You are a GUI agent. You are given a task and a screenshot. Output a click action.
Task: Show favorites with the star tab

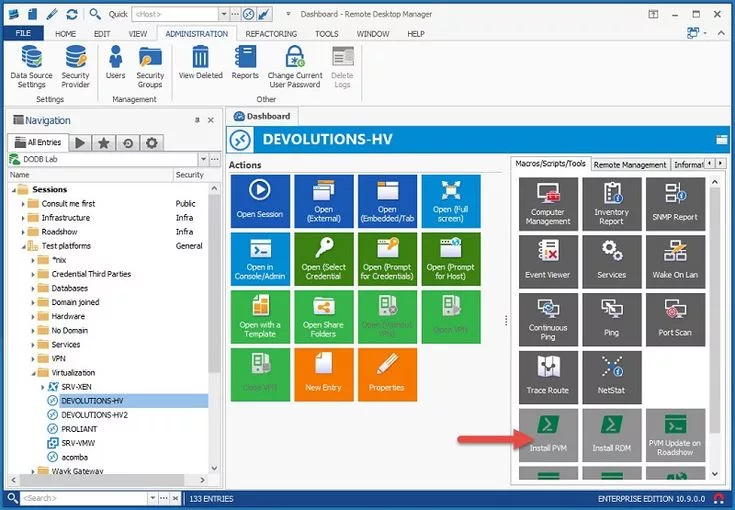click(104, 143)
